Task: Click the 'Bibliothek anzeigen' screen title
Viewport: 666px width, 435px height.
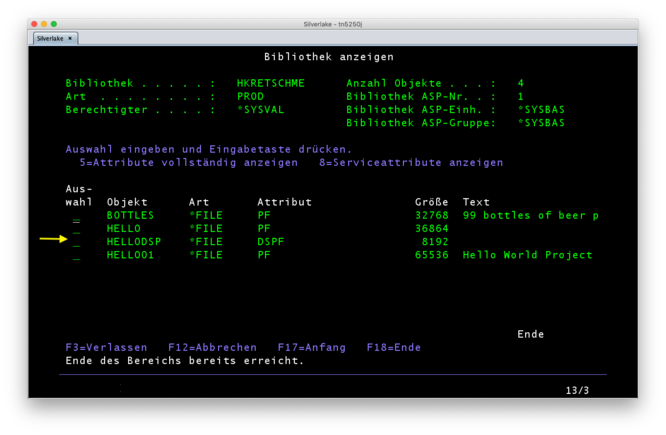Action: [329, 57]
